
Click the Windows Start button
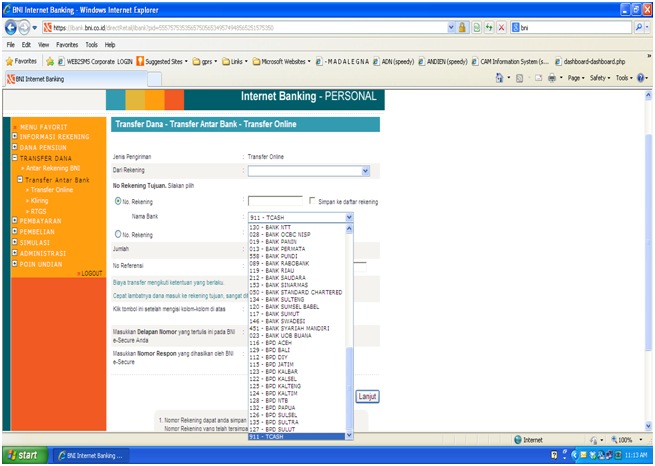pyautogui.click(x=24, y=455)
